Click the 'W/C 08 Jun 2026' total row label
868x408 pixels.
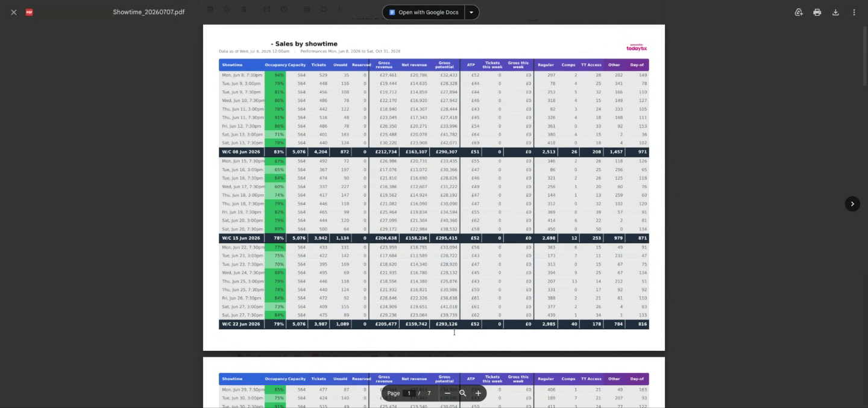tap(241, 152)
